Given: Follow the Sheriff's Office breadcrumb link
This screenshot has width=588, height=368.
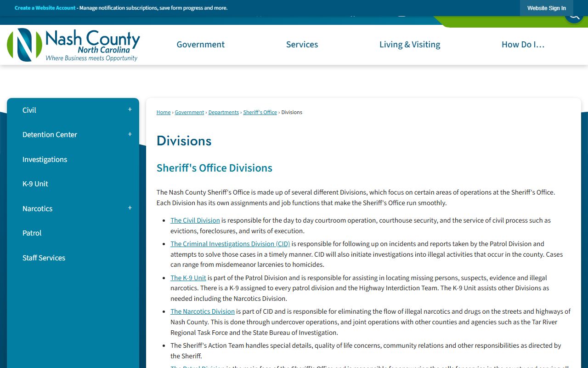Looking at the screenshot, I should click(260, 112).
